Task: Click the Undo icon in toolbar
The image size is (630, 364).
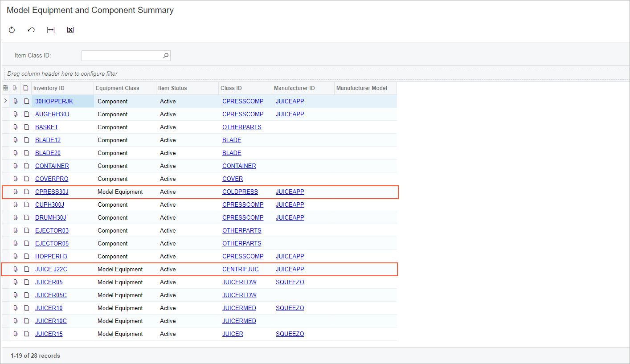Action: point(31,30)
